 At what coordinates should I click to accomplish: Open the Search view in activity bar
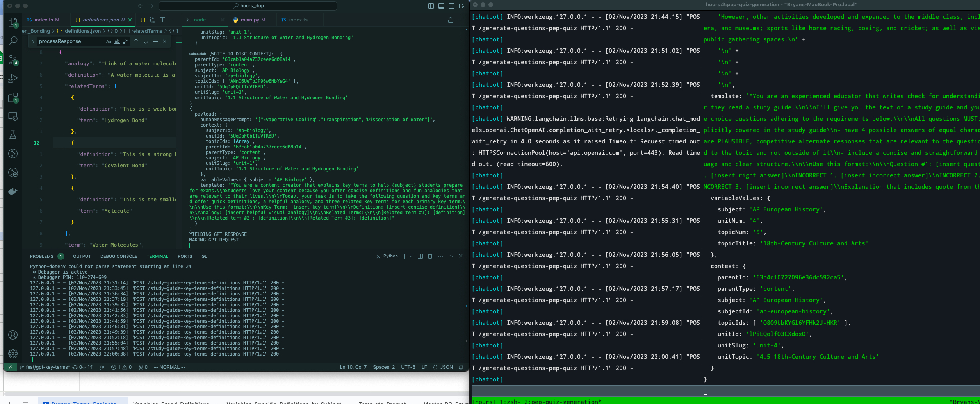tap(13, 41)
